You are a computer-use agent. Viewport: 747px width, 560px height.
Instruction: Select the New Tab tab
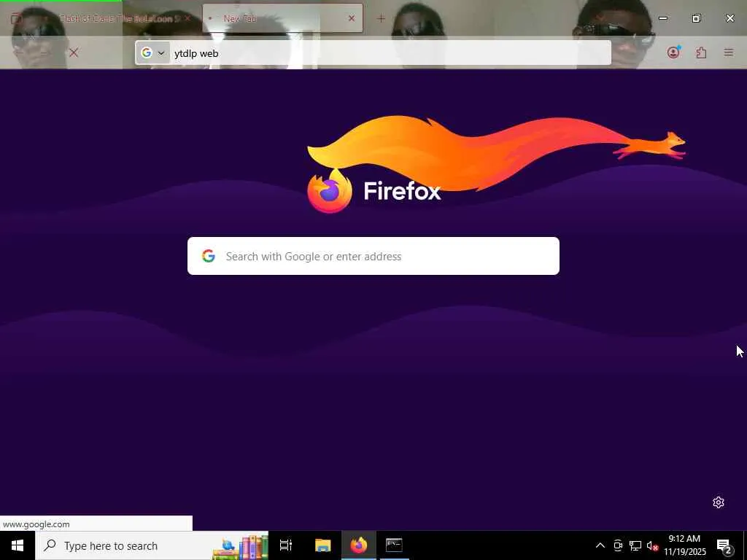pyautogui.click(x=282, y=18)
